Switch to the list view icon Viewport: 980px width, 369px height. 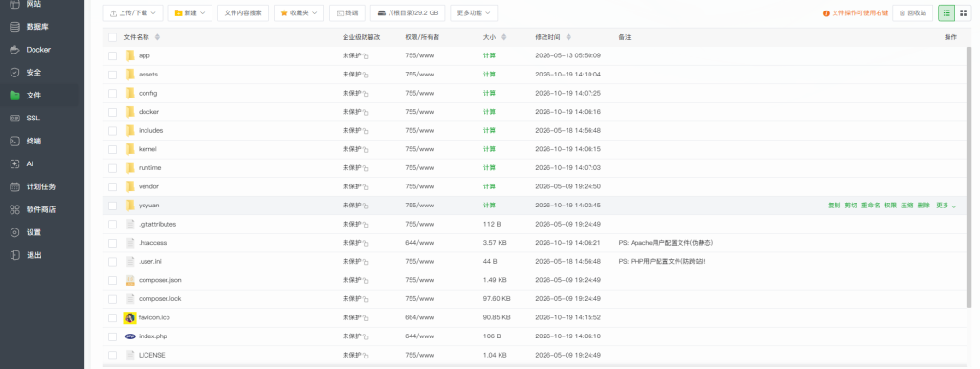coord(947,12)
